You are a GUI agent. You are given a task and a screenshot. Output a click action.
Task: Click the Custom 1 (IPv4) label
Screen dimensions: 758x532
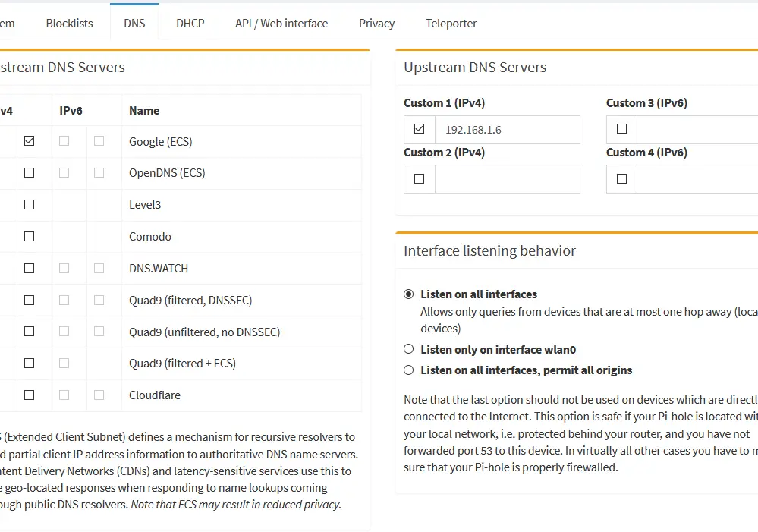(445, 103)
